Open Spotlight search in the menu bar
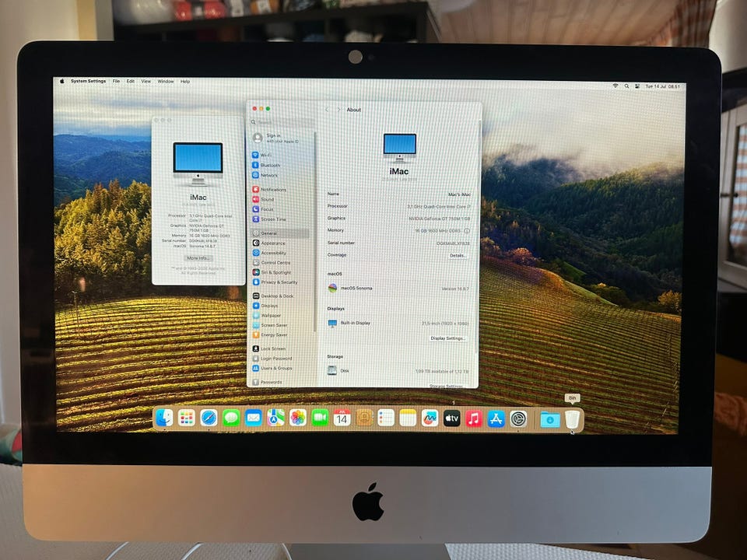 626,86
